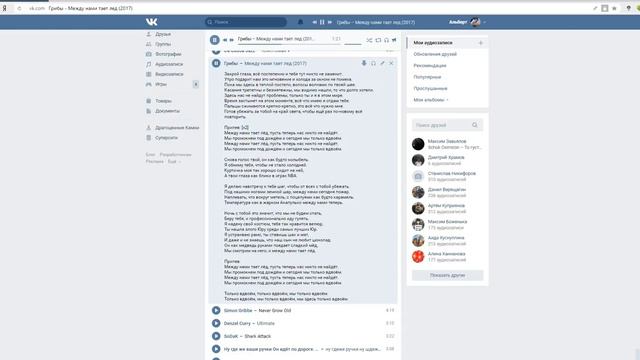This screenshot has height=360, width=640.
Task: Open Аудиозаписи in left sidebar
Action: click(164, 64)
